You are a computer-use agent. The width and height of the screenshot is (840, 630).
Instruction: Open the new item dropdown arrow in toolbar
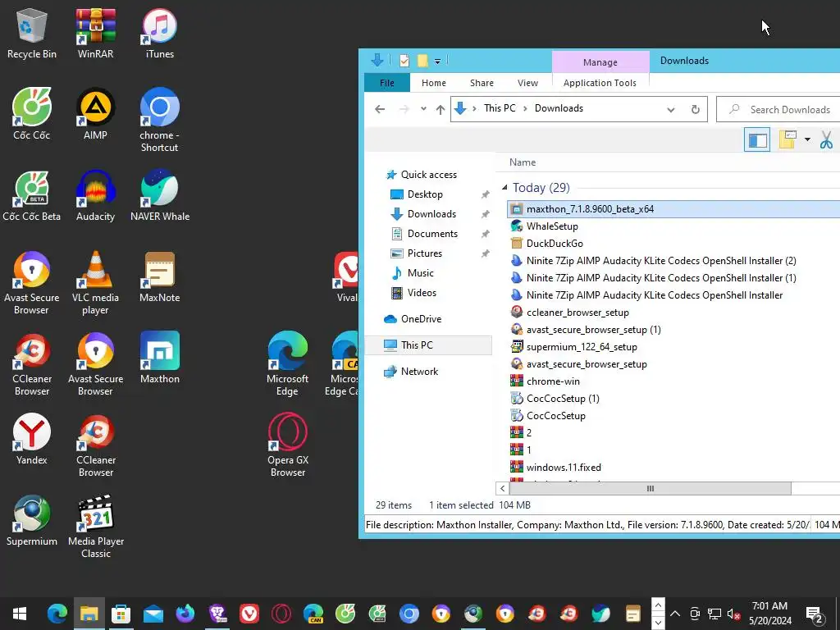click(807, 140)
